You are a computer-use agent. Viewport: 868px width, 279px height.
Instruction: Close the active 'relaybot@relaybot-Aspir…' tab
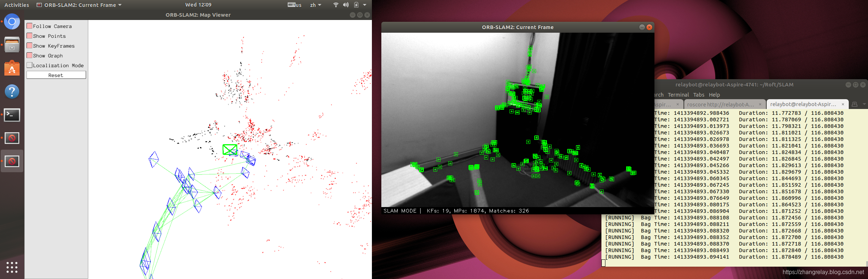[843, 104]
